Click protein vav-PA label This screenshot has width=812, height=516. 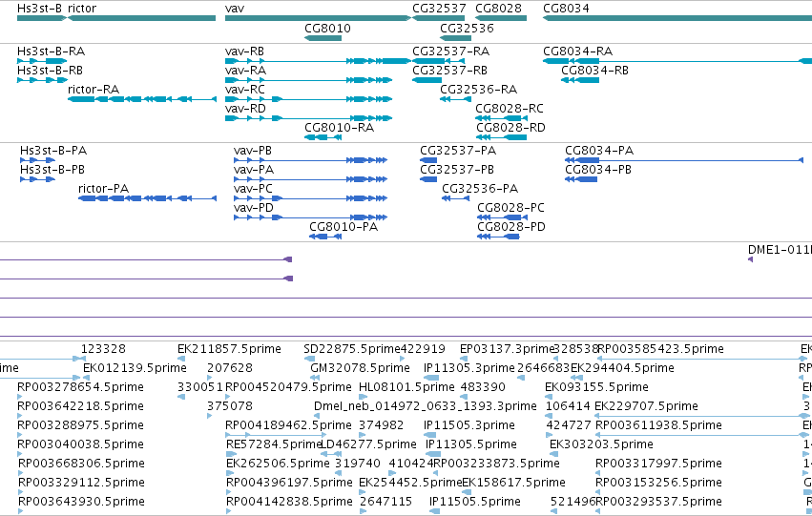click(x=254, y=170)
